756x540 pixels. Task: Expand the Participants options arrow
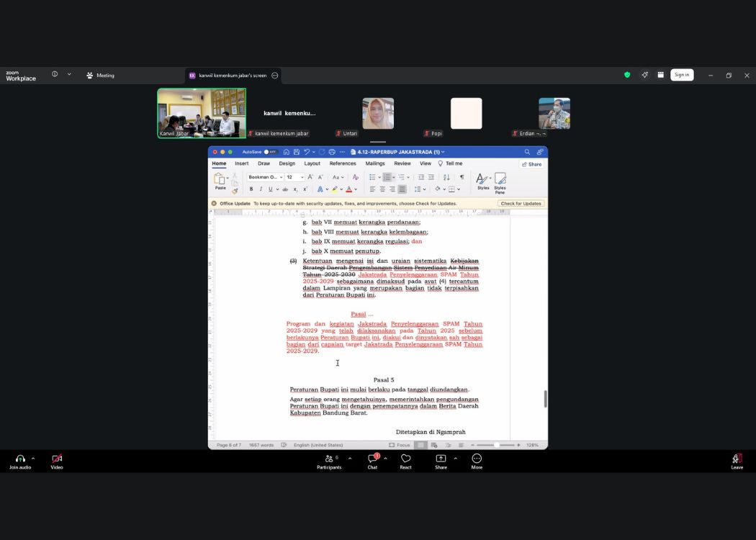point(350,459)
